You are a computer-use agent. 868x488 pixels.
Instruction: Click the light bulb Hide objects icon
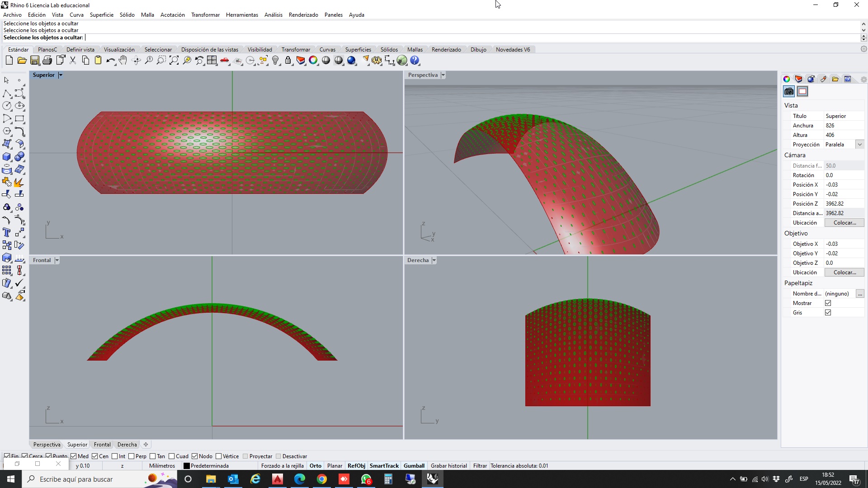coord(275,61)
